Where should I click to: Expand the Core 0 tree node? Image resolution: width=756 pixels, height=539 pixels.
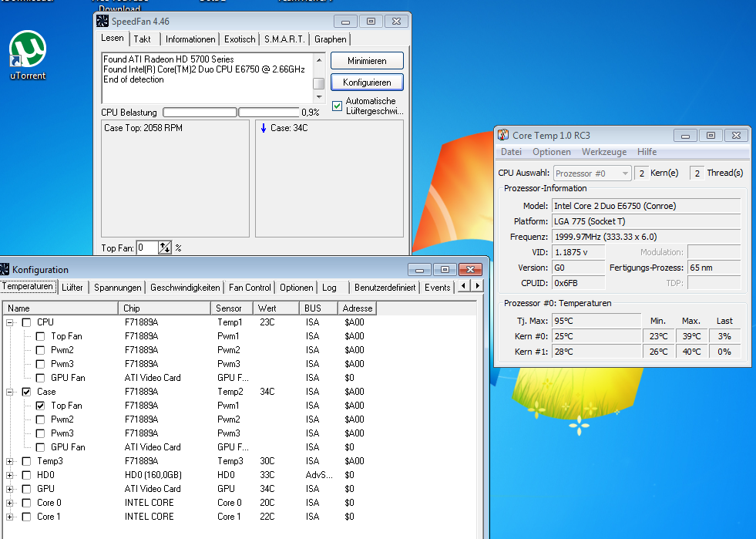9,503
